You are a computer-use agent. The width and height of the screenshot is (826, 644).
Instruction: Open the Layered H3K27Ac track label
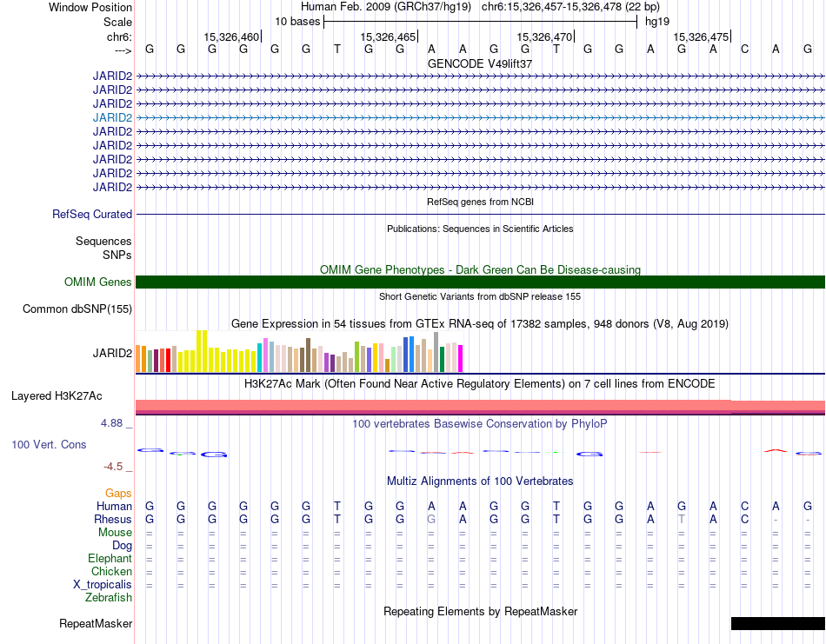(57, 396)
